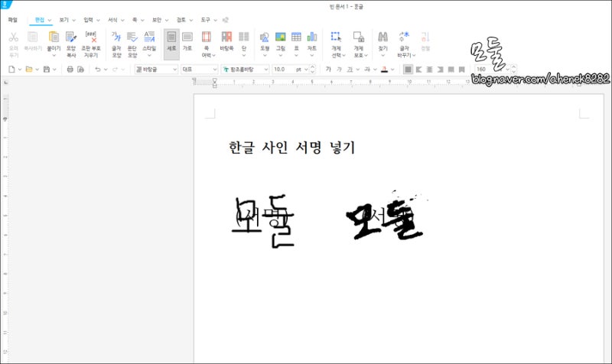Open the 검토 menu
Image resolution: width=612 pixels, height=364 pixels.
pyautogui.click(x=181, y=20)
